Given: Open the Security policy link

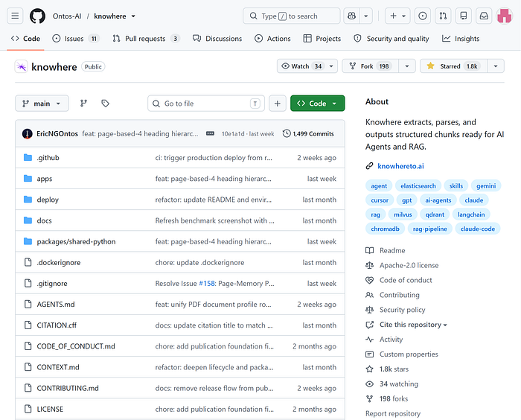Looking at the screenshot, I should point(403,310).
